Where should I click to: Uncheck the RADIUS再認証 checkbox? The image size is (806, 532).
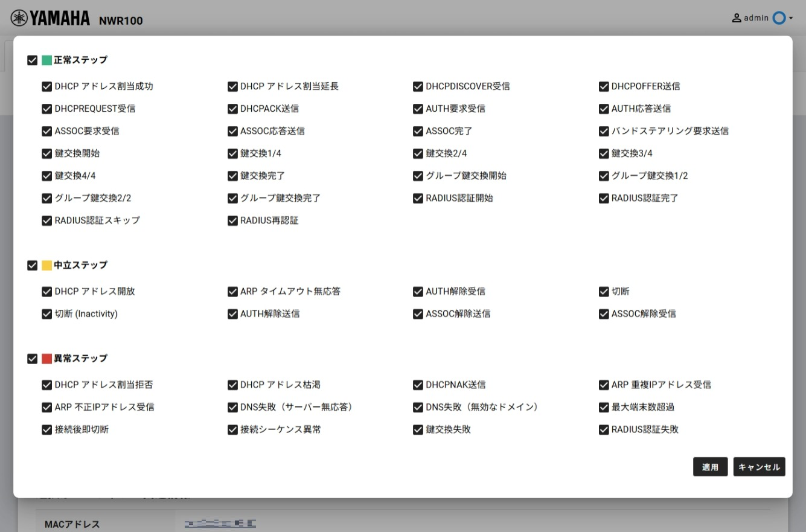(x=232, y=220)
